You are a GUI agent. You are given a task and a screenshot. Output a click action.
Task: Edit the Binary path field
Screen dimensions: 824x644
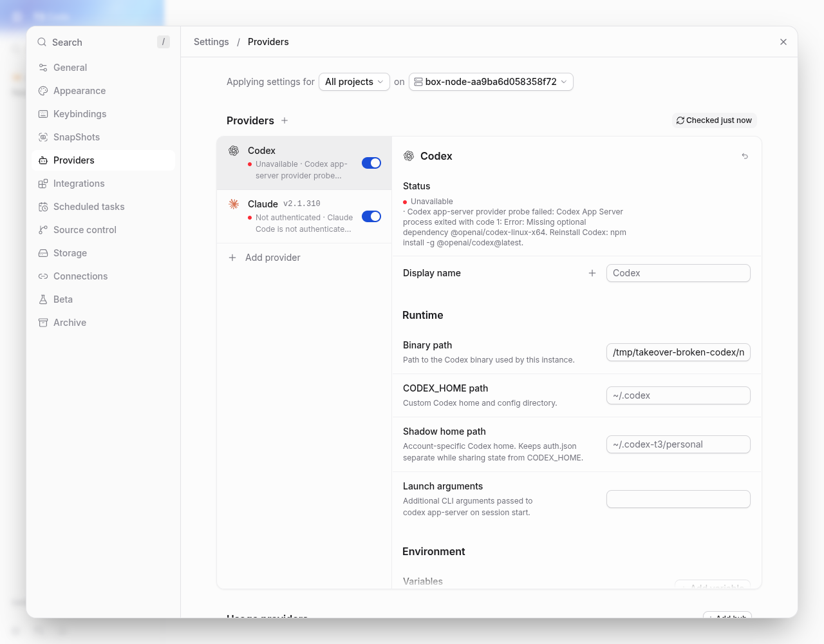(x=679, y=352)
